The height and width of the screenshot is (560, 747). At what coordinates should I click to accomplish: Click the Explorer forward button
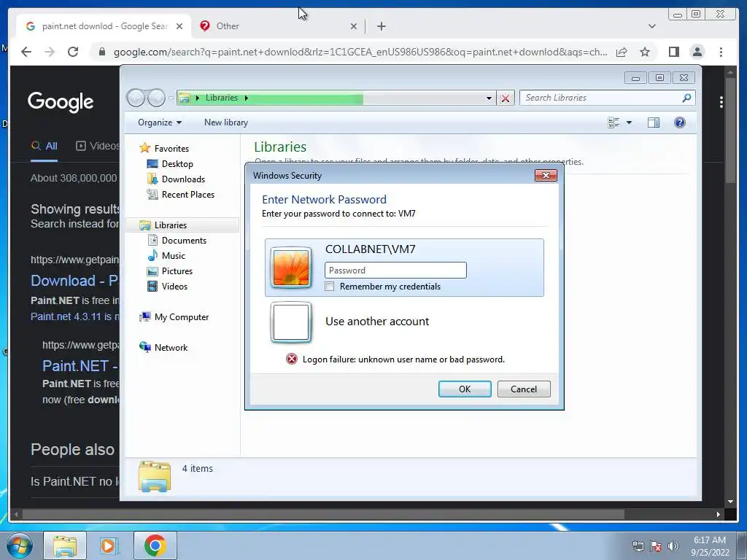pos(156,98)
